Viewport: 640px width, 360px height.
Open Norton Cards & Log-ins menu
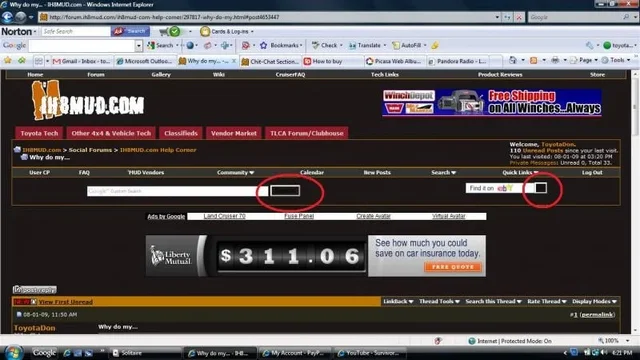click(x=227, y=31)
